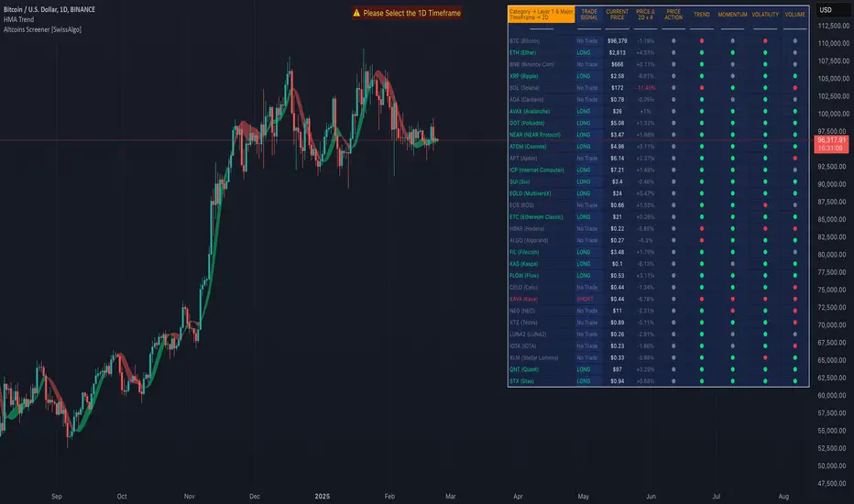854x504 pixels.
Task: Click the red Volatility dot in the BTC row
Action: [x=765, y=41]
